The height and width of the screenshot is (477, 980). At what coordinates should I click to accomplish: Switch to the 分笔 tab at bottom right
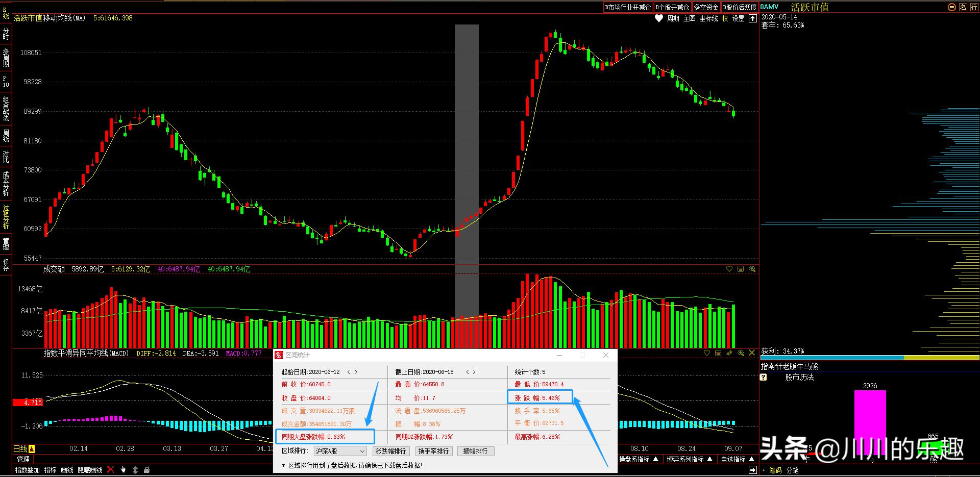(793, 470)
